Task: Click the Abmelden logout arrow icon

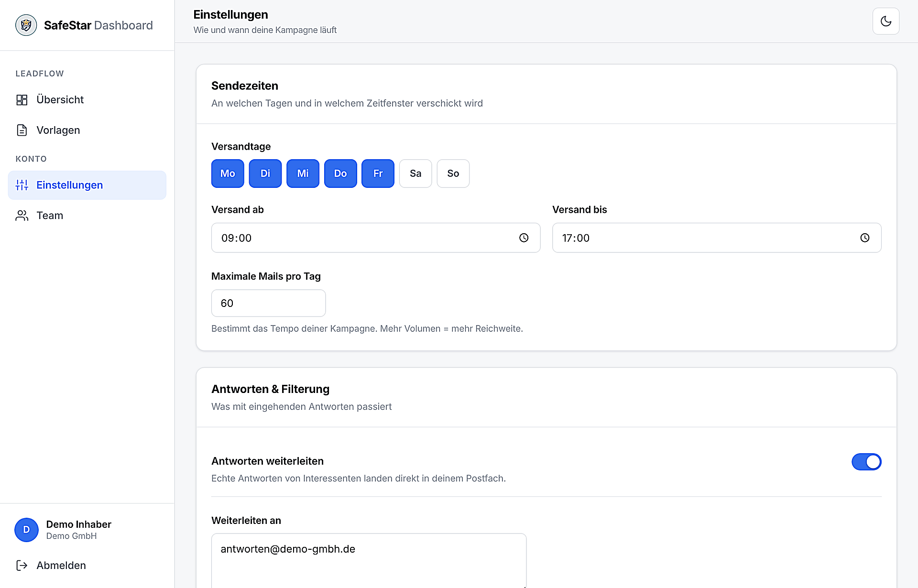Action: pyautogui.click(x=22, y=566)
